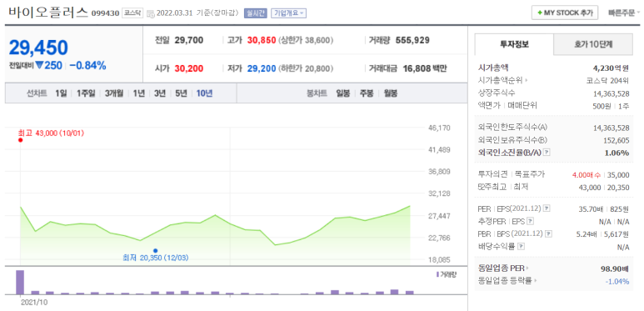This screenshot has height=311, width=644.
Task: Click the 실시간 badge
Action: (255, 13)
